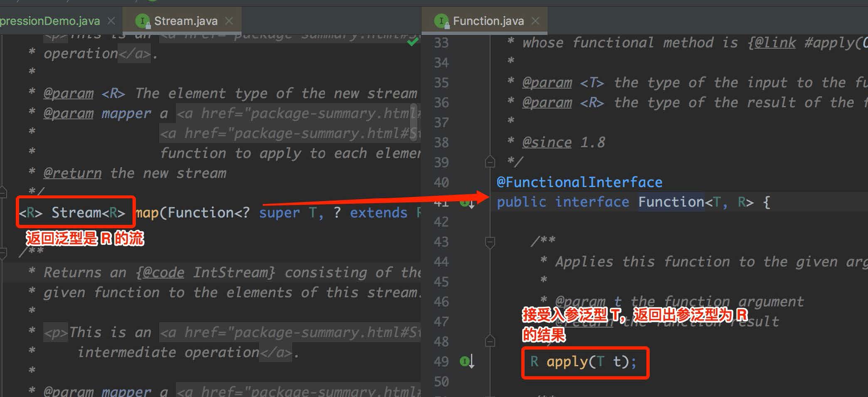Activate the Function.java editor tab
This screenshot has height=397, width=868.
(x=488, y=21)
